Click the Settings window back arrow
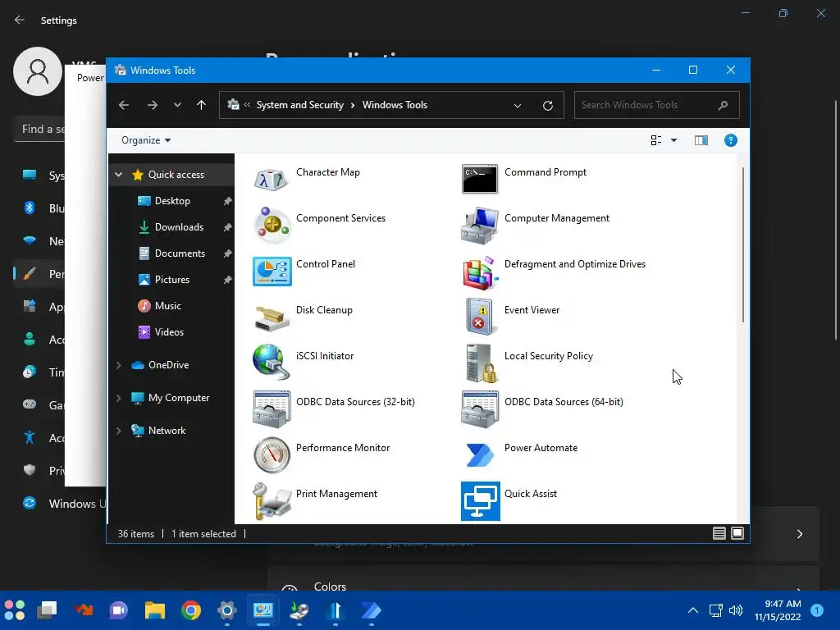This screenshot has height=630, width=840. point(20,20)
